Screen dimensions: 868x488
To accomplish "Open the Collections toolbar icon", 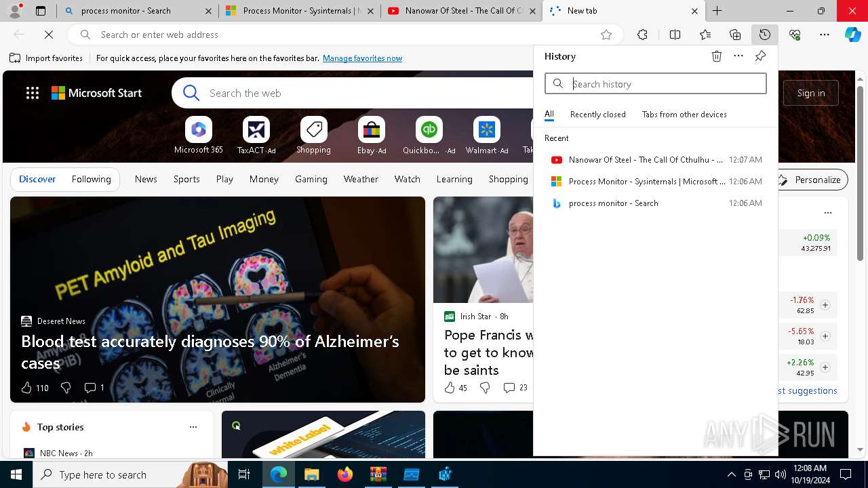I will pyautogui.click(x=735, y=35).
